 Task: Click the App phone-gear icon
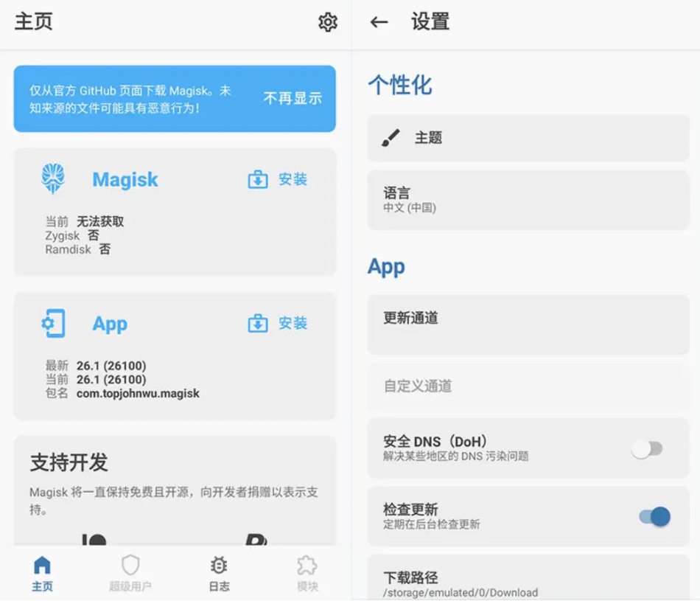(x=54, y=323)
